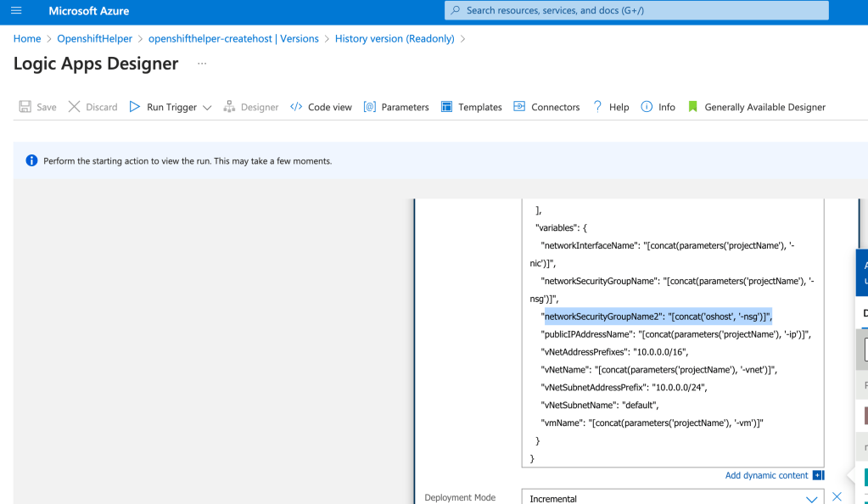This screenshot has width=868, height=504.
Task: Go to Home breadcrumb
Action: (x=27, y=39)
